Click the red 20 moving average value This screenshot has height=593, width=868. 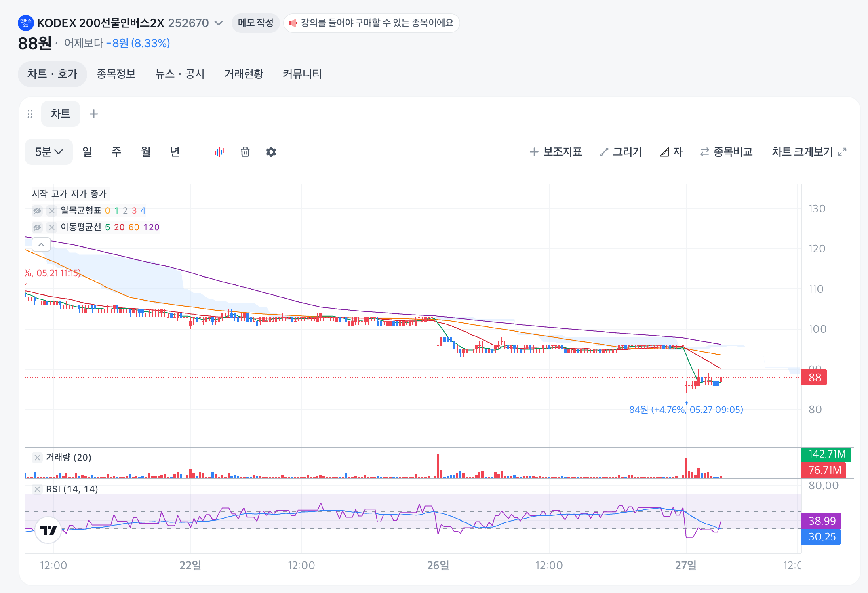pyautogui.click(x=119, y=227)
